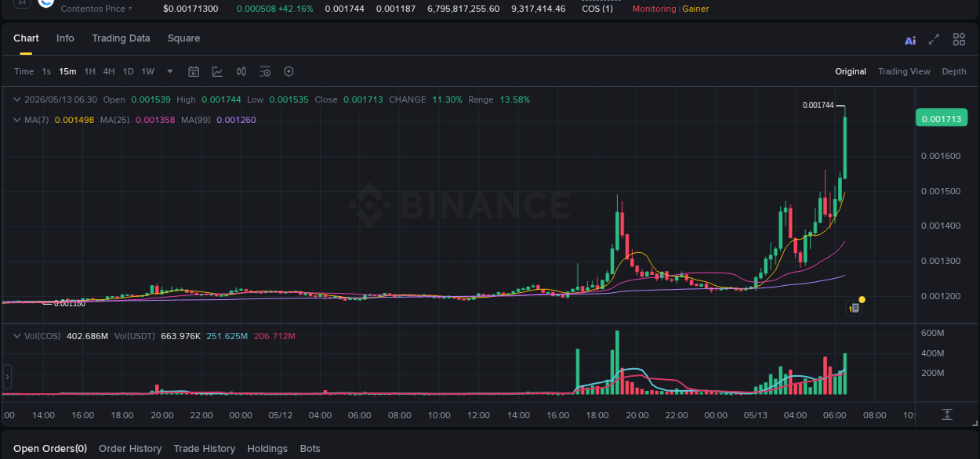This screenshot has width=980, height=459.
Task: Open the Bots tab
Action: coord(310,449)
